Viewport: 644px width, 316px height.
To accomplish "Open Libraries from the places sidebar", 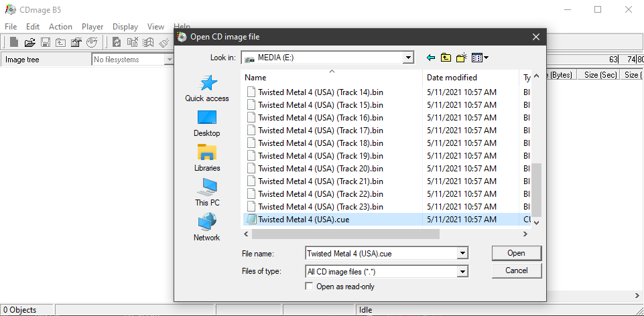I will point(207,158).
